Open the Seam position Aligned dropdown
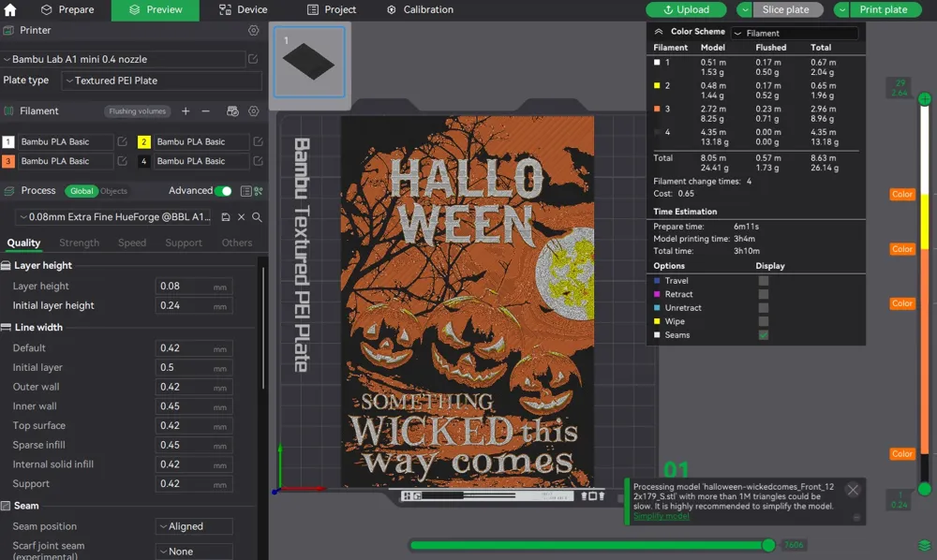The height and width of the screenshot is (560, 937). 194,526
